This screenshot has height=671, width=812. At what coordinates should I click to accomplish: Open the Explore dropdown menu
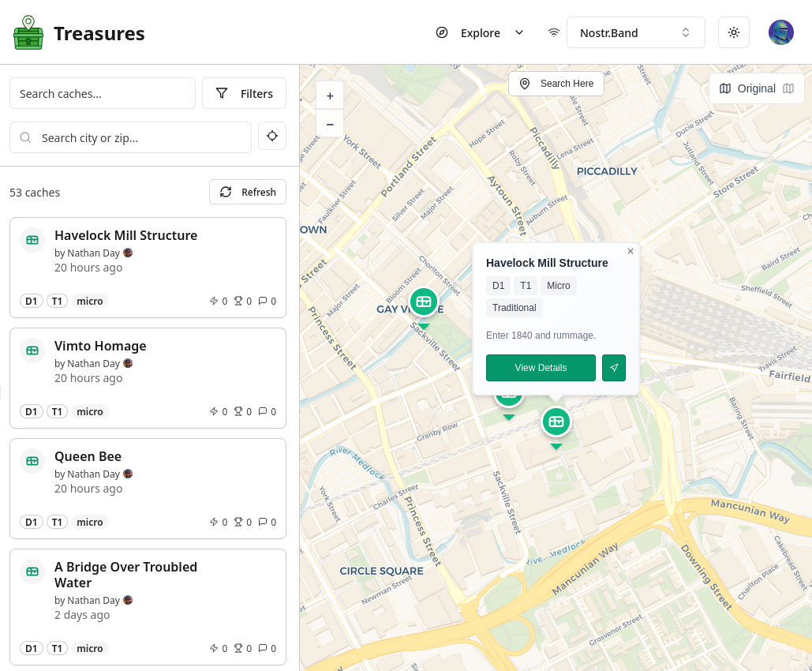coord(480,32)
